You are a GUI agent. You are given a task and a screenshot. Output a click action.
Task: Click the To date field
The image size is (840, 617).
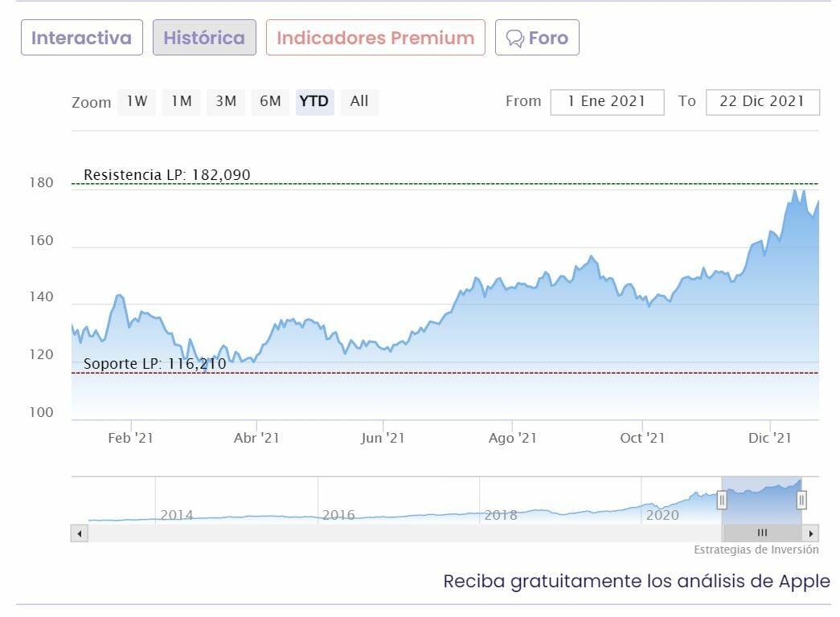tap(762, 102)
